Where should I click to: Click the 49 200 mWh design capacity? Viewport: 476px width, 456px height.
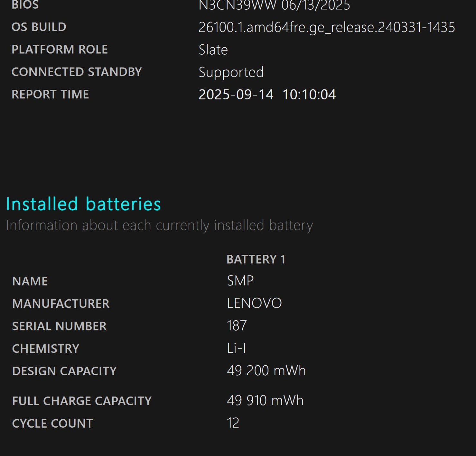[266, 371]
